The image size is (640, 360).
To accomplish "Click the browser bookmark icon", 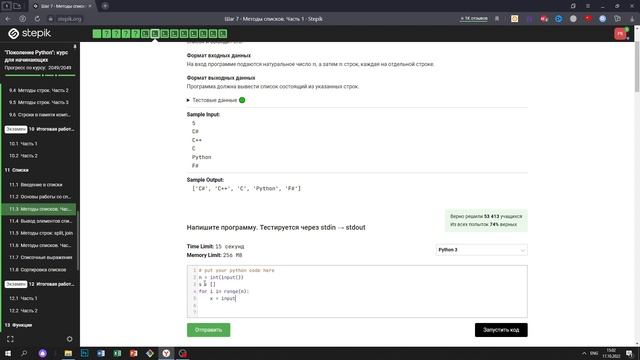I will pos(497,19).
